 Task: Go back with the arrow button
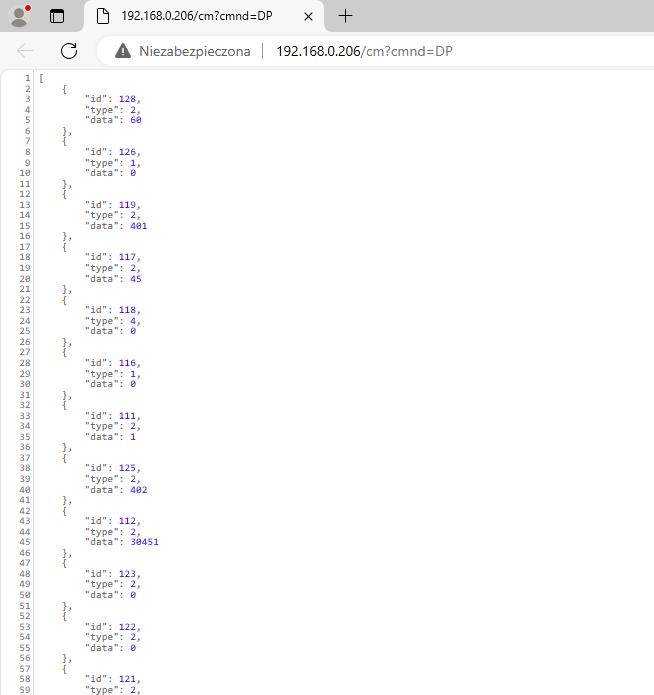25,51
